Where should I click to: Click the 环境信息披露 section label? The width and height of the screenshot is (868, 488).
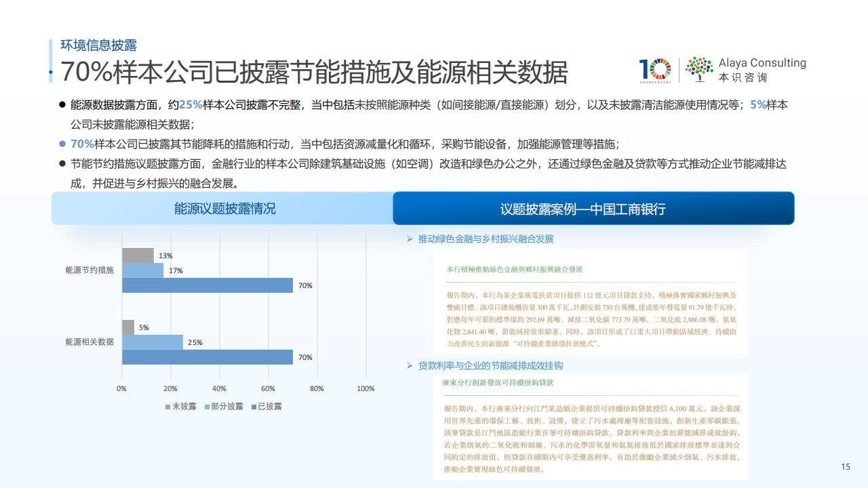98,45
